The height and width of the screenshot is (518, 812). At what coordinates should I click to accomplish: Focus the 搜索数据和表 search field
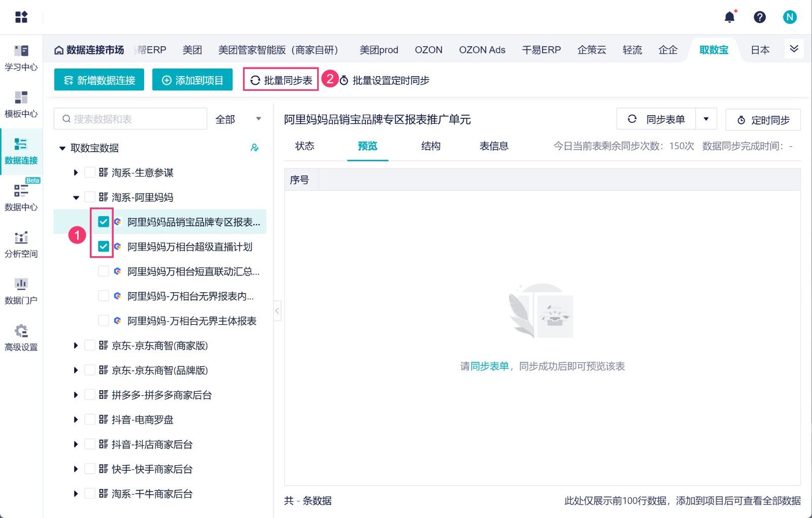[x=130, y=119]
